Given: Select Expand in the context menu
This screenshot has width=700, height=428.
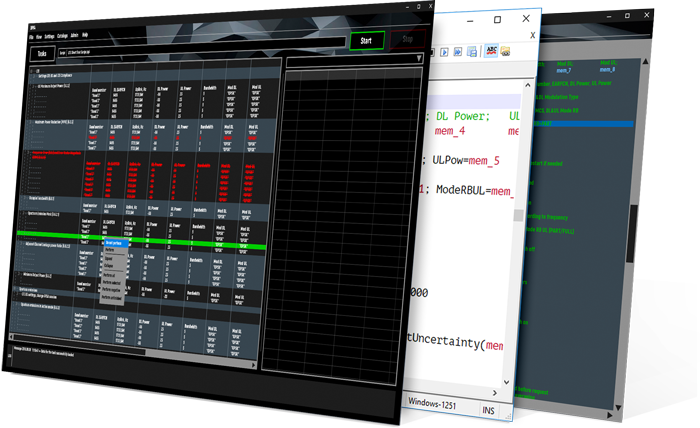Looking at the screenshot, I should tap(109, 258).
